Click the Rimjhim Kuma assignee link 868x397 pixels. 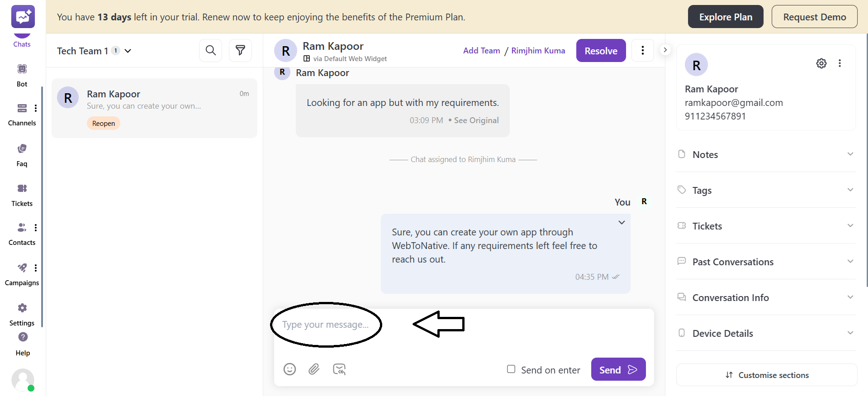click(538, 50)
